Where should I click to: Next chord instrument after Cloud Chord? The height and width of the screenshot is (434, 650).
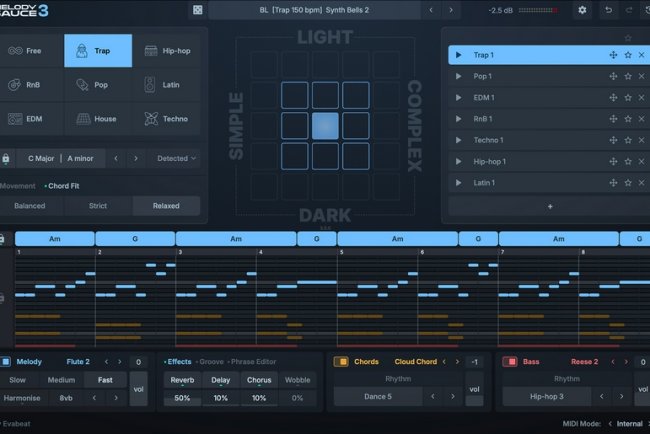[x=457, y=362]
